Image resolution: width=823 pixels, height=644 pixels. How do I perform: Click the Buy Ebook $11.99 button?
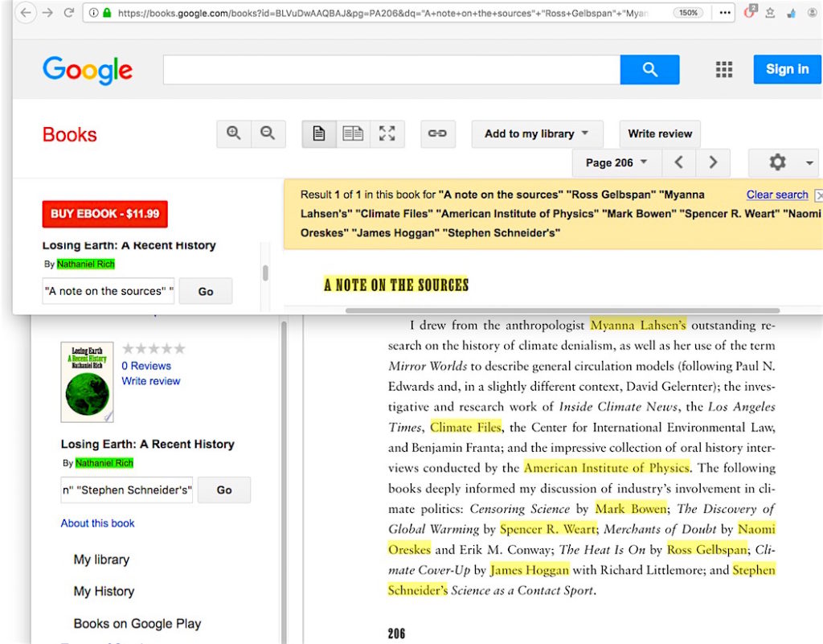click(x=104, y=214)
